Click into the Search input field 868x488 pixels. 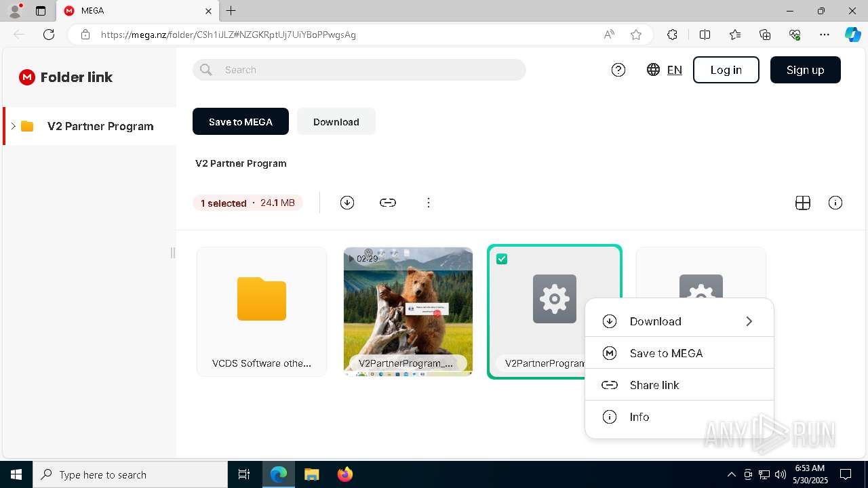pyautogui.click(x=359, y=70)
